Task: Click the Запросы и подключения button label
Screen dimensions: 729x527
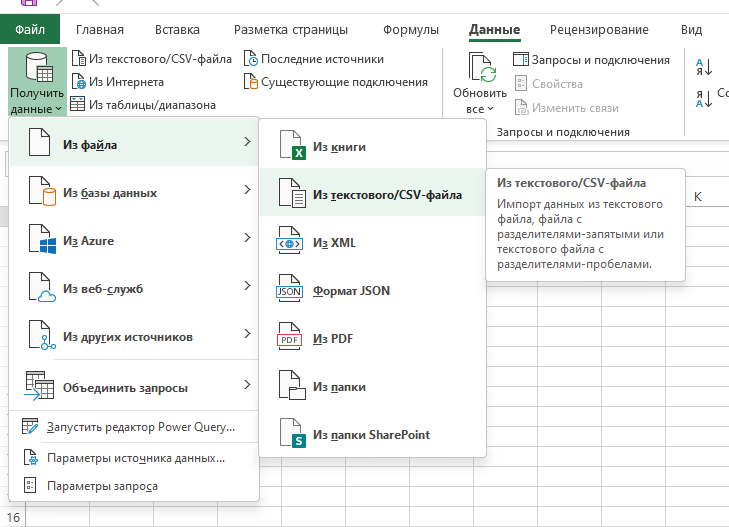Action: point(601,60)
